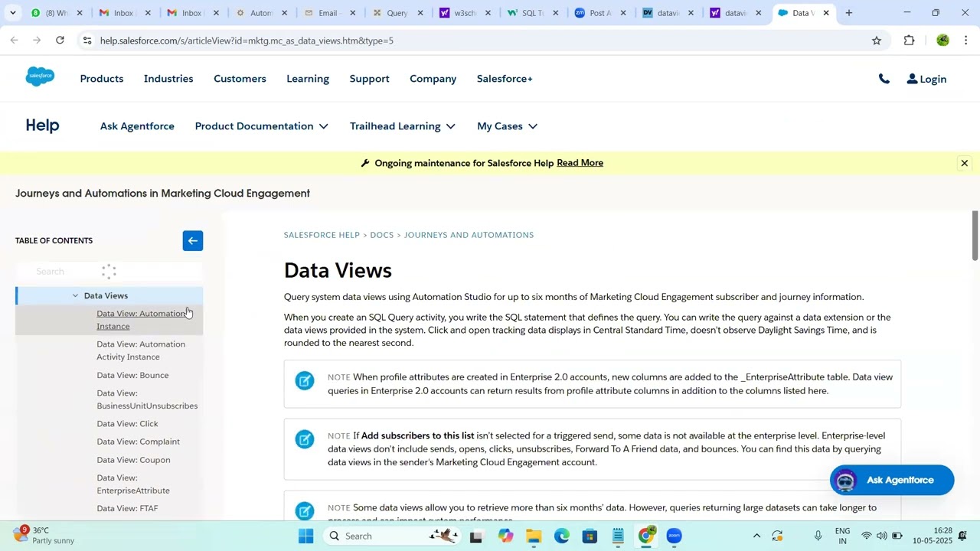Image resolution: width=980 pixels, height=551 pixels.
Task: Open the tab search dropdown arrow
Action: 12,13
